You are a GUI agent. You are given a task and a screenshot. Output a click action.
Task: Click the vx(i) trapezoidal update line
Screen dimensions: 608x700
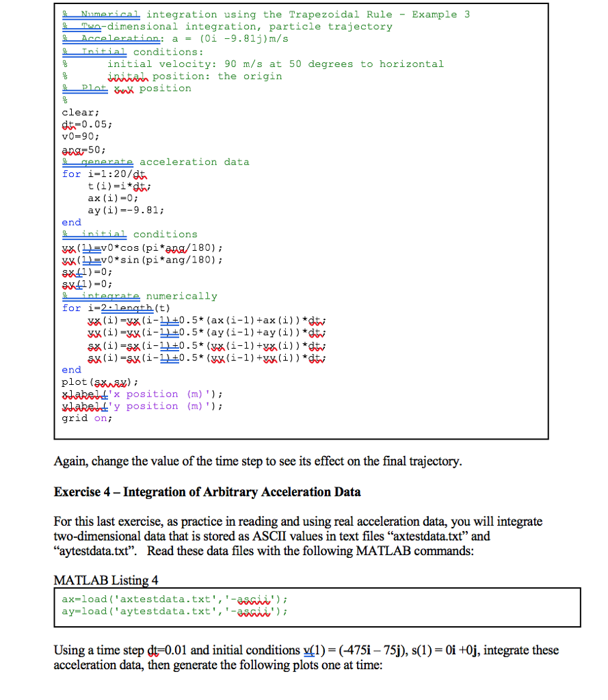pos(207,320)
